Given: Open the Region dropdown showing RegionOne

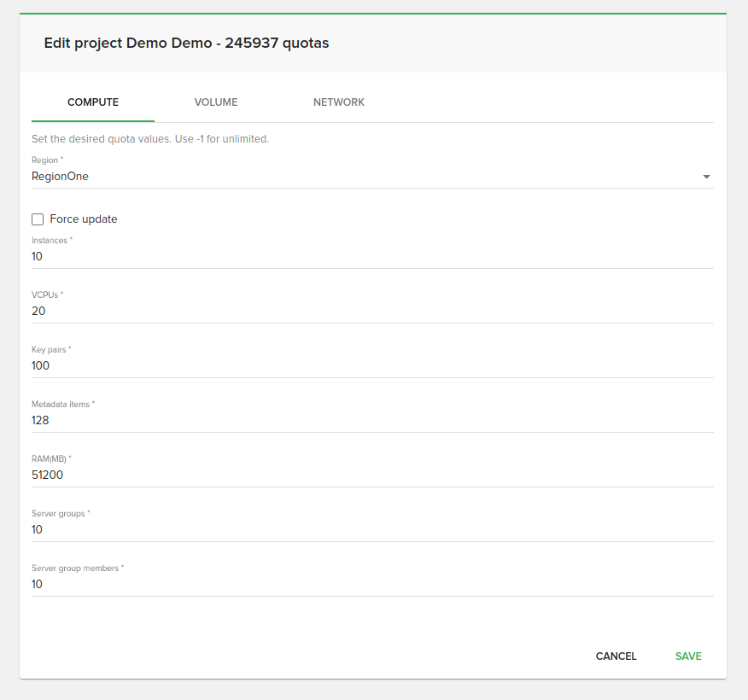Looking at the screenshot, I should [372, 177].
